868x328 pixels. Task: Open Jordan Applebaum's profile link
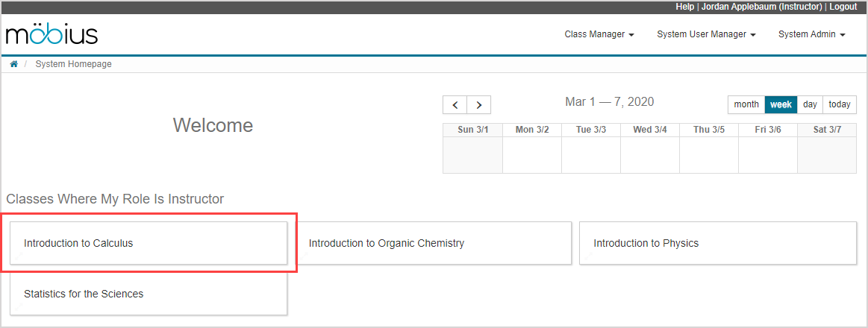(762, 7)
